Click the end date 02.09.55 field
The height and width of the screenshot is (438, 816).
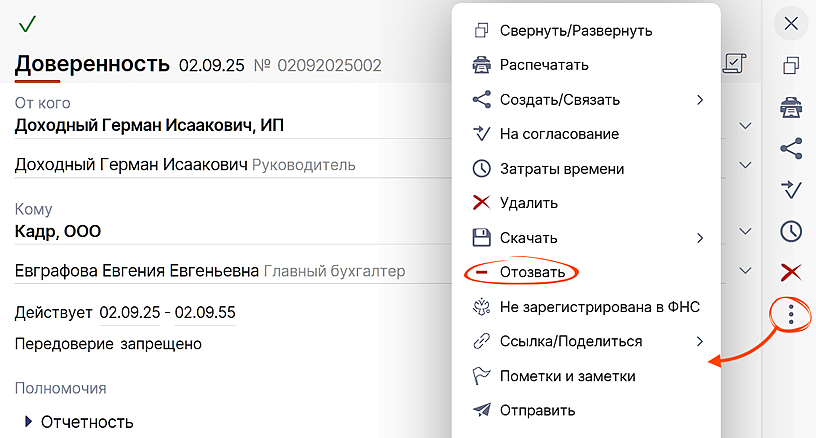pyautogui.click(x=205, y=313)
